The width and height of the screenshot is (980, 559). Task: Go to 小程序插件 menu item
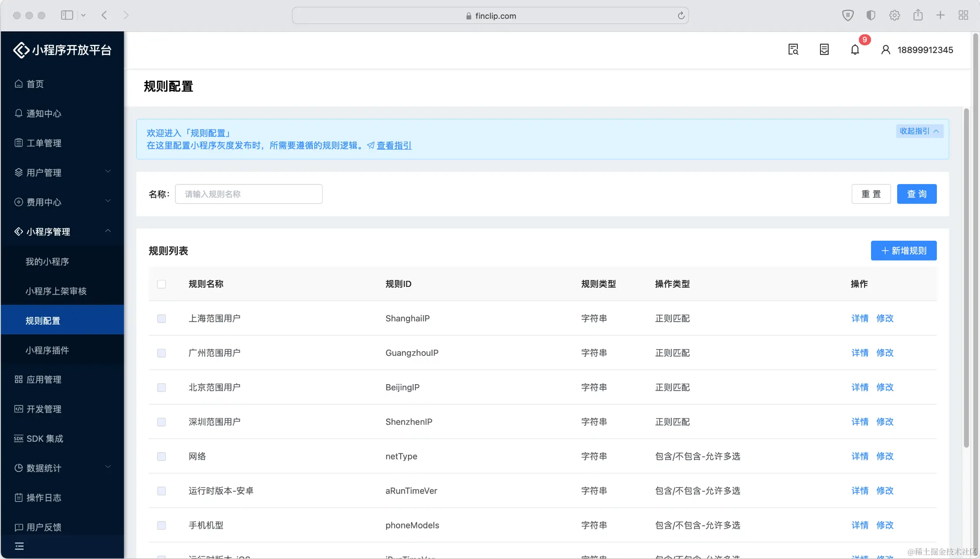(47, 350)
